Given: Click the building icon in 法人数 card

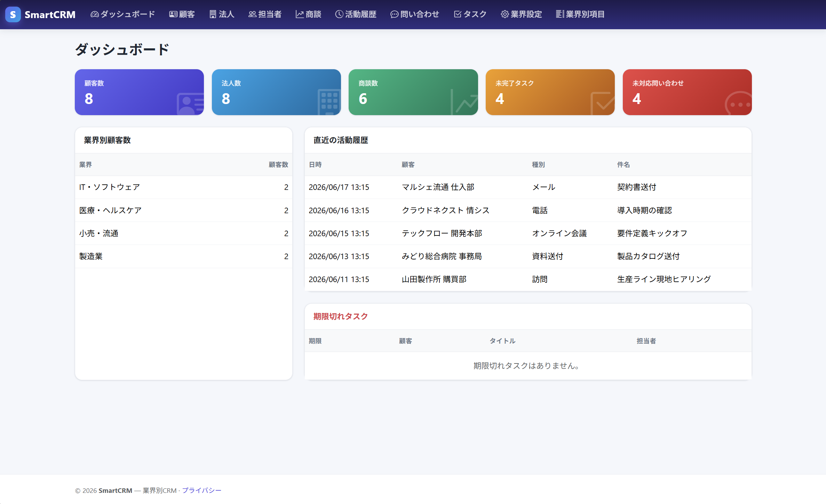Looking at the screenshot, I should 329,102.
